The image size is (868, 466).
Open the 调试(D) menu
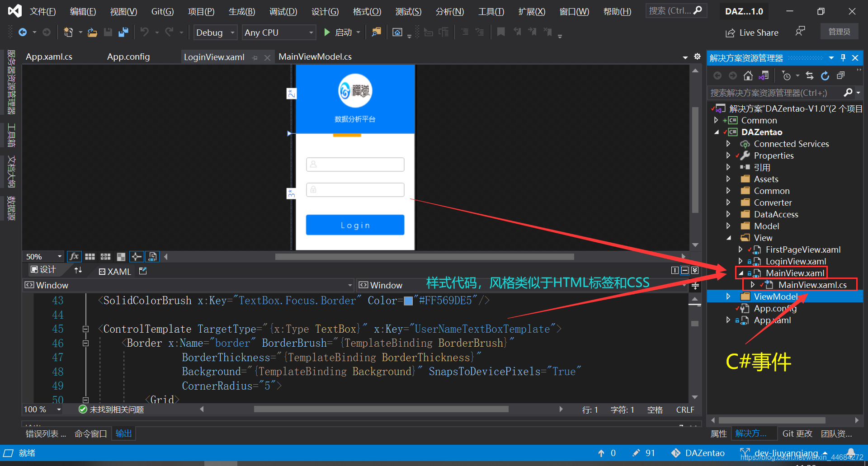(283, 11)
